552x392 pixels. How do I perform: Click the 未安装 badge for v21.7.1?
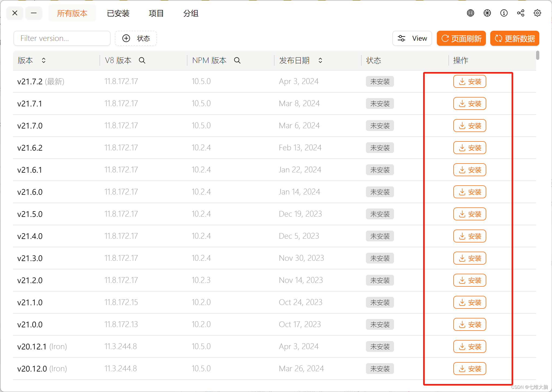[x=380, y=103]
